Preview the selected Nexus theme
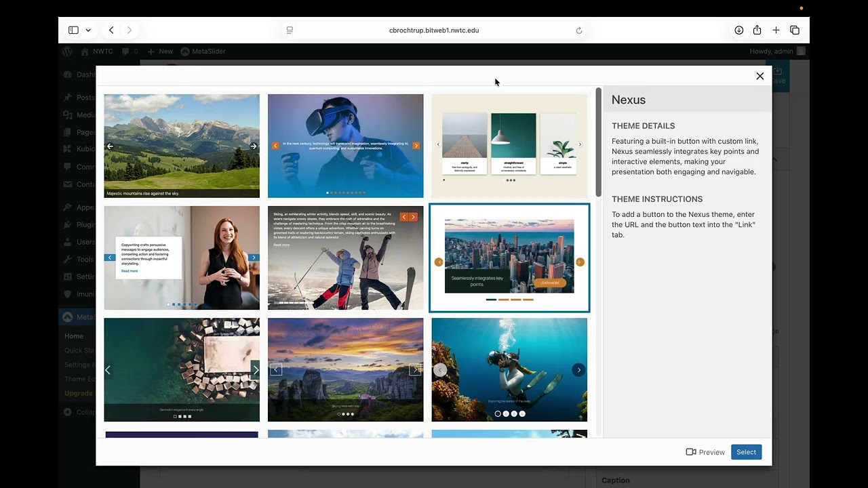The width and height of the screenshot is (868, 488). coord(705,452)
